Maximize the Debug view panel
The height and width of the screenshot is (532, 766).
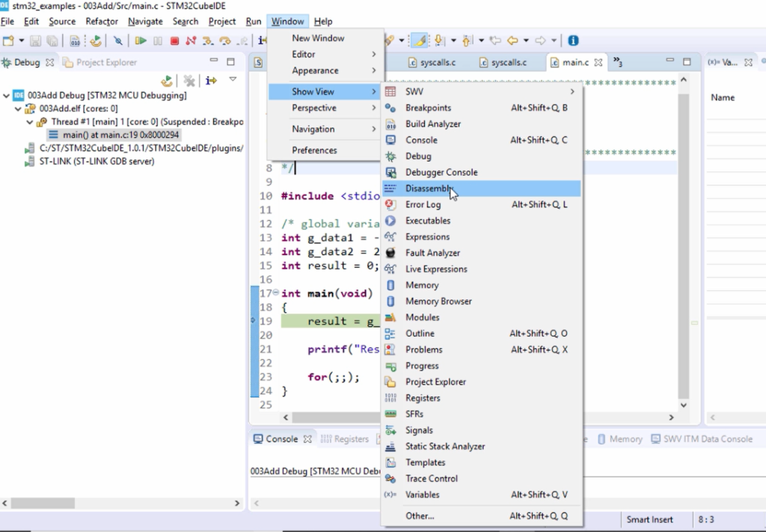(230, 61)
